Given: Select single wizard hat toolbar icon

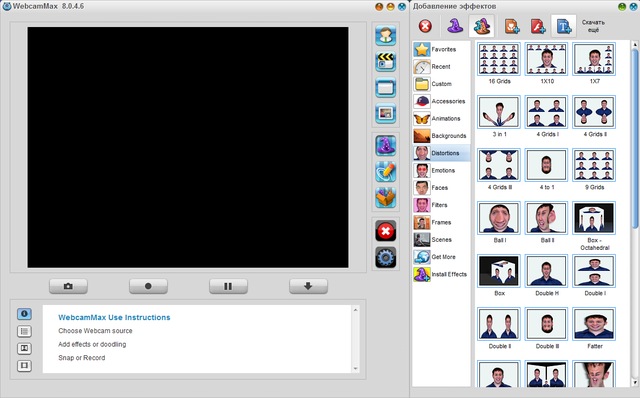Looking at the screenshot, I should [x=455, y=26].
